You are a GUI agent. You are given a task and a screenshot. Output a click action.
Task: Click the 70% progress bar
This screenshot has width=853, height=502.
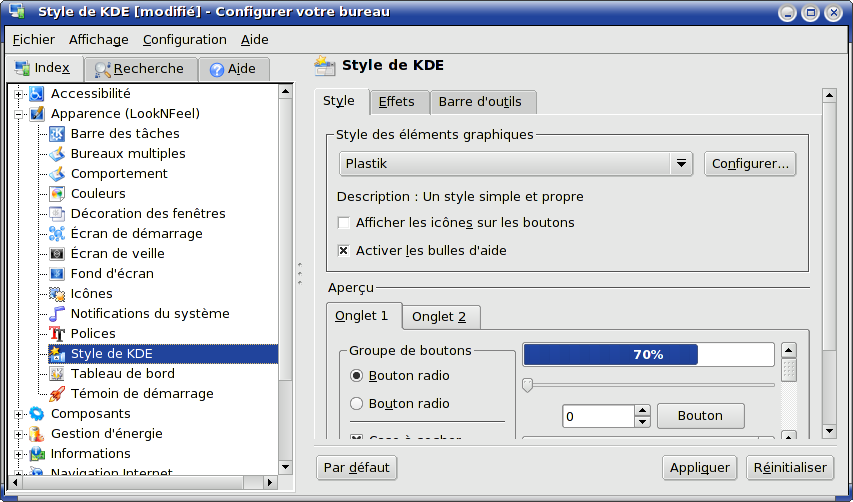coord(648,355)
